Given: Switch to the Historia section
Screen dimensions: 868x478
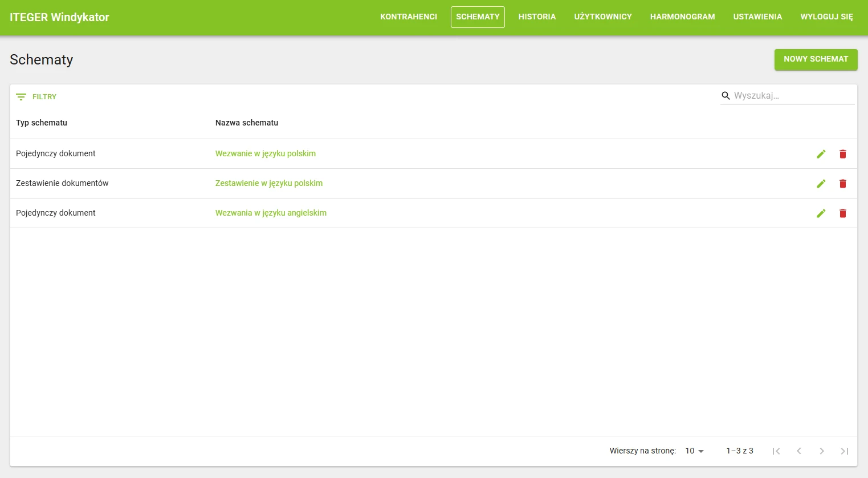Looking at the screenshot, I should pos(537,17).
